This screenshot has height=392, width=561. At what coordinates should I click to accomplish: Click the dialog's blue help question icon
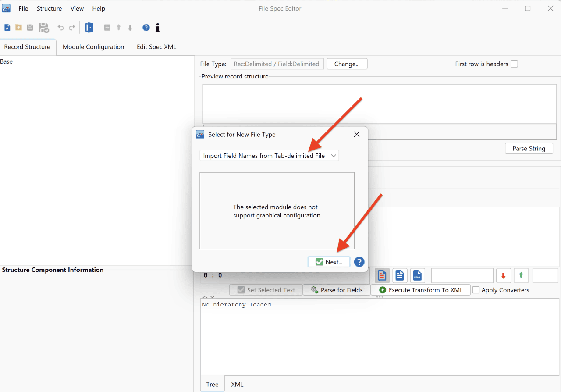[x=359, y=262]
